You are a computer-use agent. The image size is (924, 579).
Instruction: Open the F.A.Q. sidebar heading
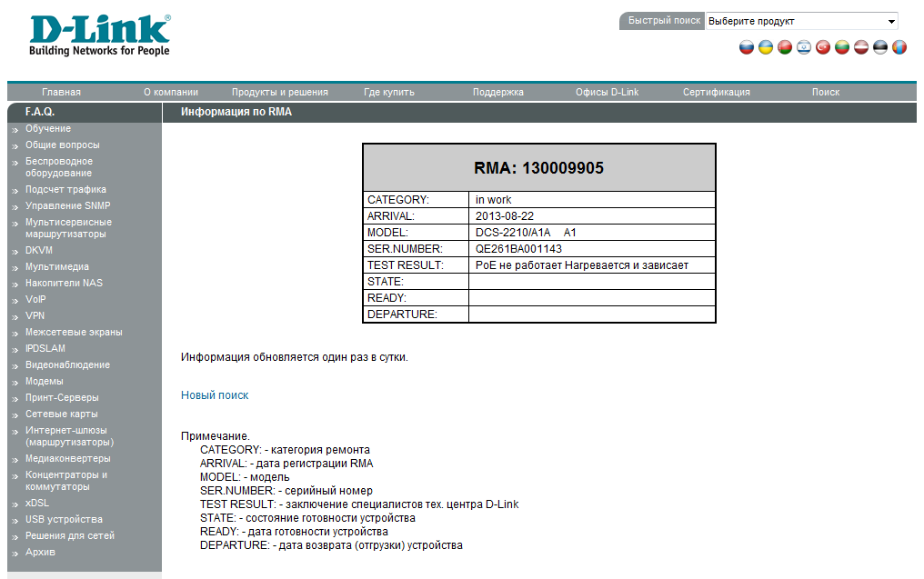39,111
